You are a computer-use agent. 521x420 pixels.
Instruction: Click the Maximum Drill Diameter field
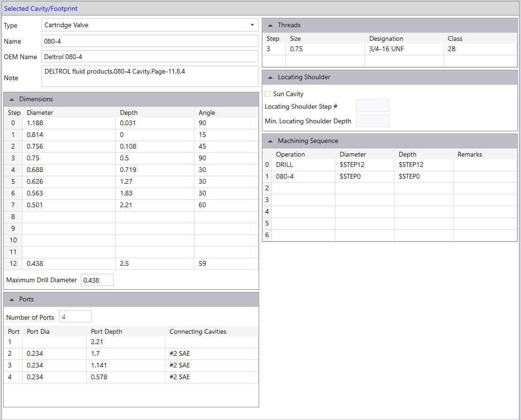click(x=97, y=280)
